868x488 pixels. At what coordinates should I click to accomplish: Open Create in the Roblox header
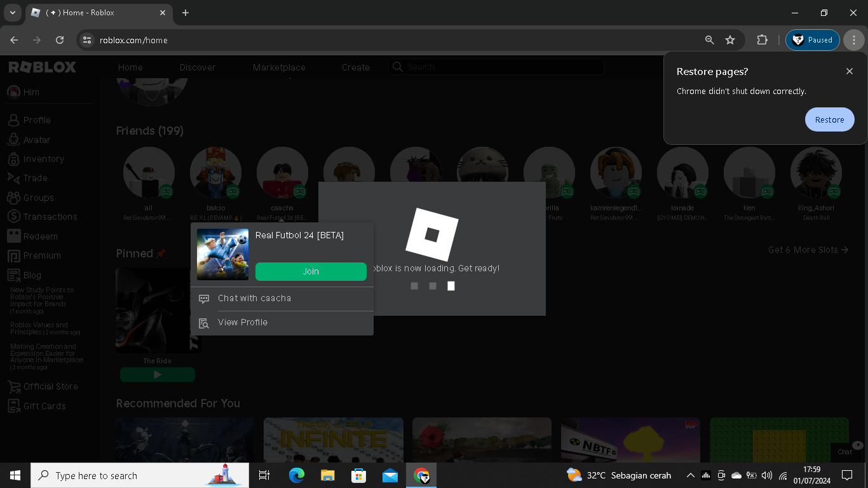coord(356,67)
